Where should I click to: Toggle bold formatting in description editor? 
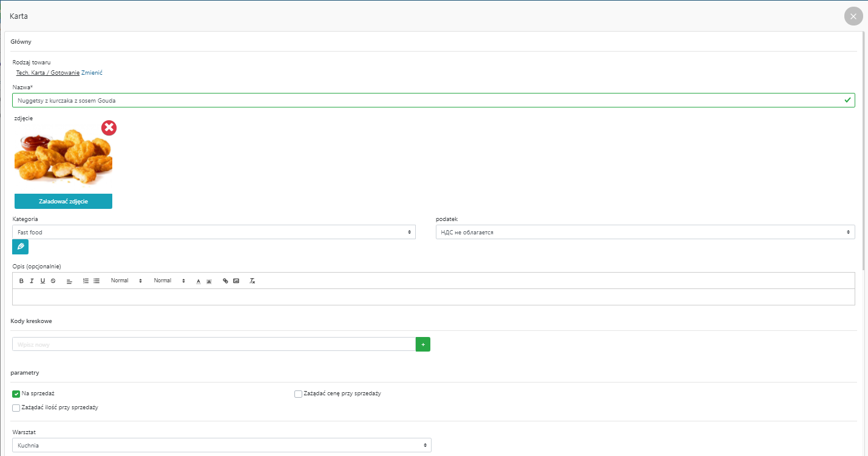21,281
